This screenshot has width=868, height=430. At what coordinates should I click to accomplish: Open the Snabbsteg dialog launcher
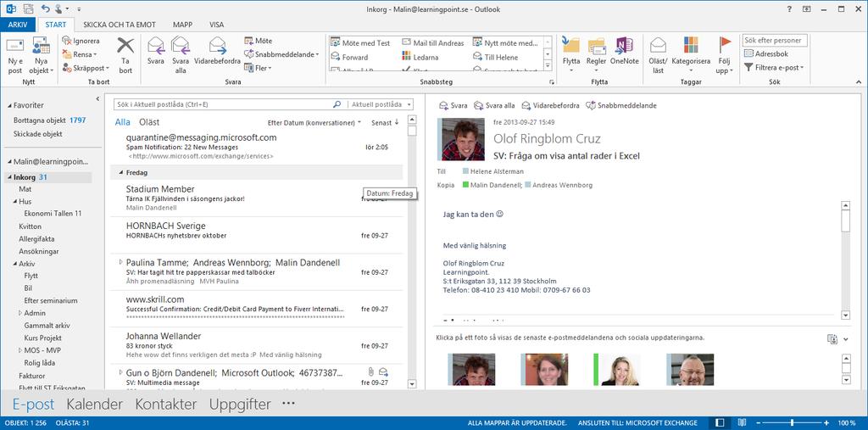(551, 82)
